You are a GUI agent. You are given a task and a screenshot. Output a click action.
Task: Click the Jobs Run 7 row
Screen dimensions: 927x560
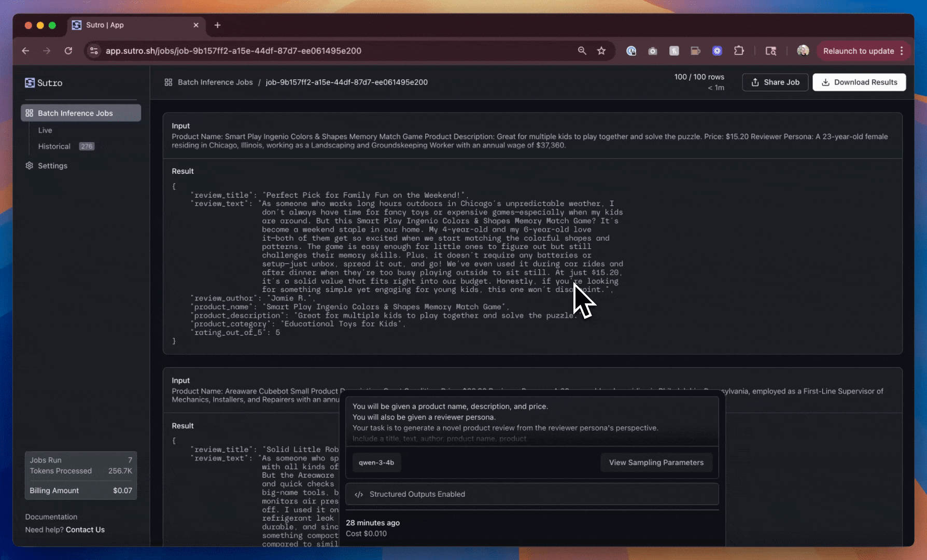point(81,460)
